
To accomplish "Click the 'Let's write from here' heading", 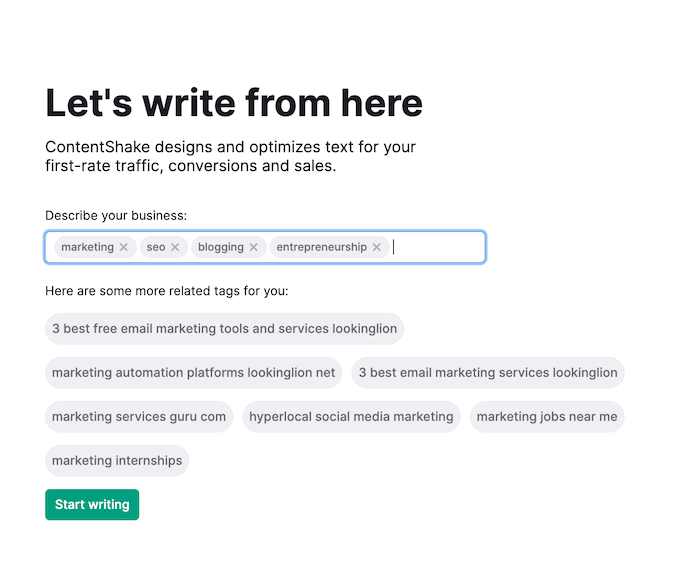I will coord(234,103).
